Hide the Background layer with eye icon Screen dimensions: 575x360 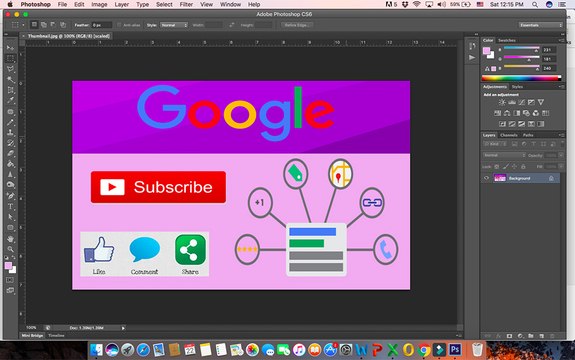(x=487, y=178)
